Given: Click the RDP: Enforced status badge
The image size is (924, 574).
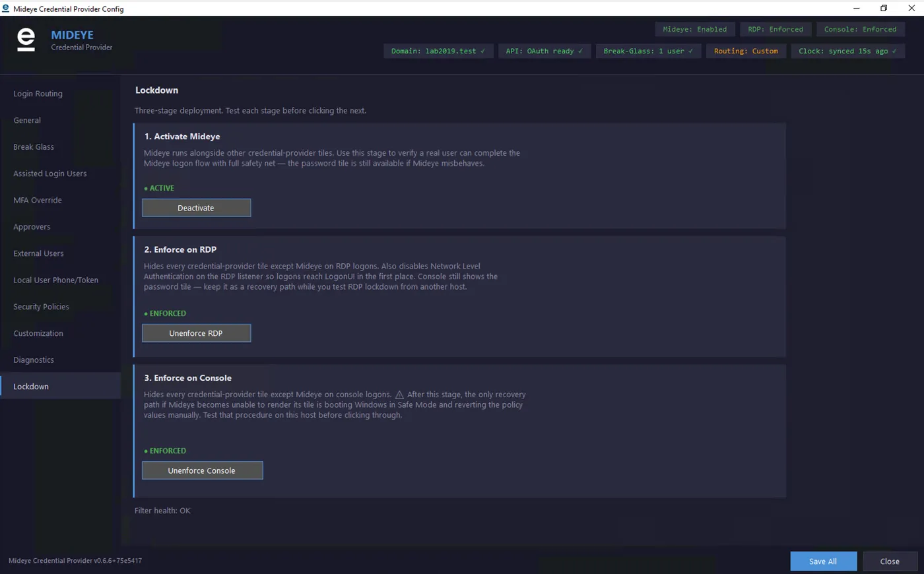Looking at the screenshot, I should coord(775,29).
